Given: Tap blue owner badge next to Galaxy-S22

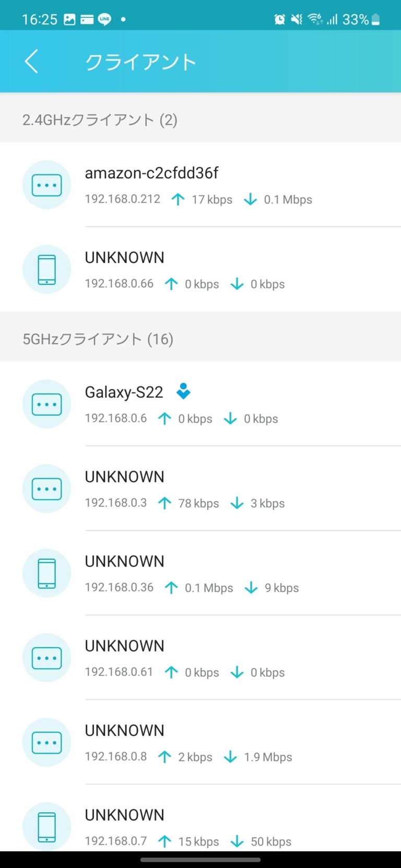Looking at the screenshot, I should (x=183, y=391).
